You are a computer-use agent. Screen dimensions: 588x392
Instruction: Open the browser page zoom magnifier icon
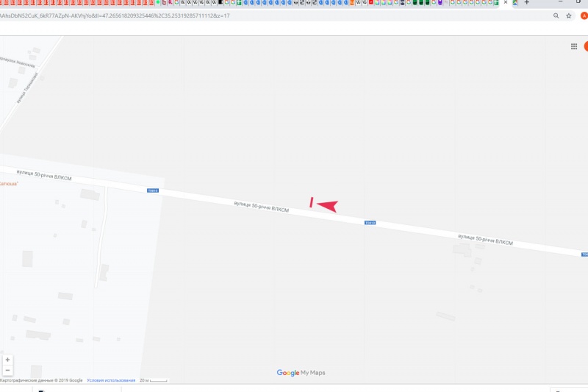pos(556,15)
